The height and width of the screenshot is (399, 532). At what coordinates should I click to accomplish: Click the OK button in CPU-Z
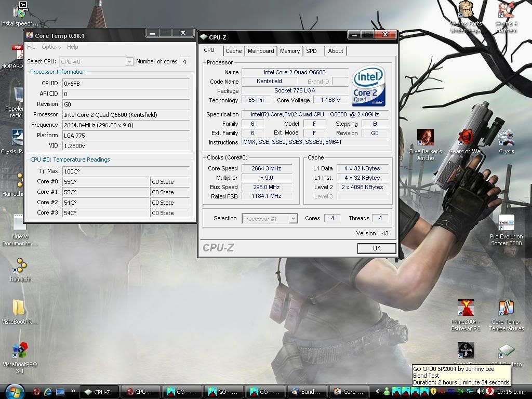(x=377, y=248)
